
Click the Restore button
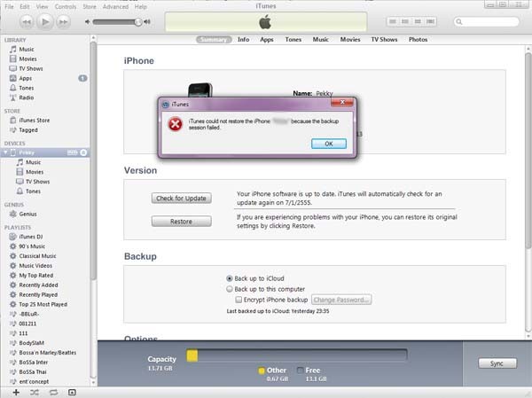(x=182, y=222)
